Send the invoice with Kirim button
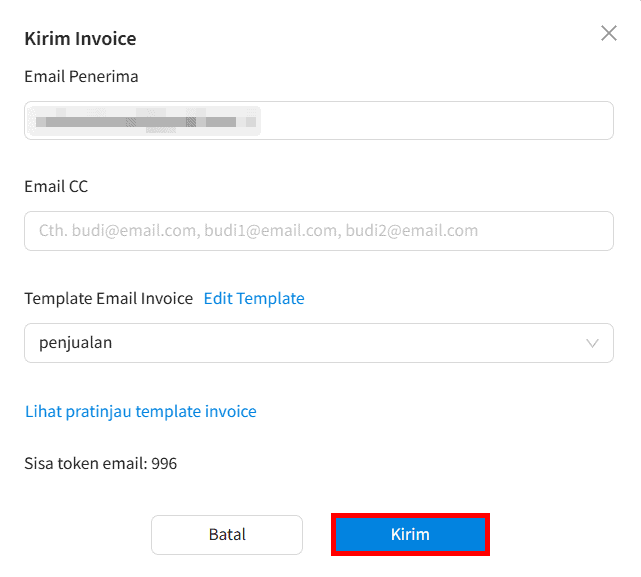This screenshot has height=577, width=641. pyautogui.click(x=410, y=534)
